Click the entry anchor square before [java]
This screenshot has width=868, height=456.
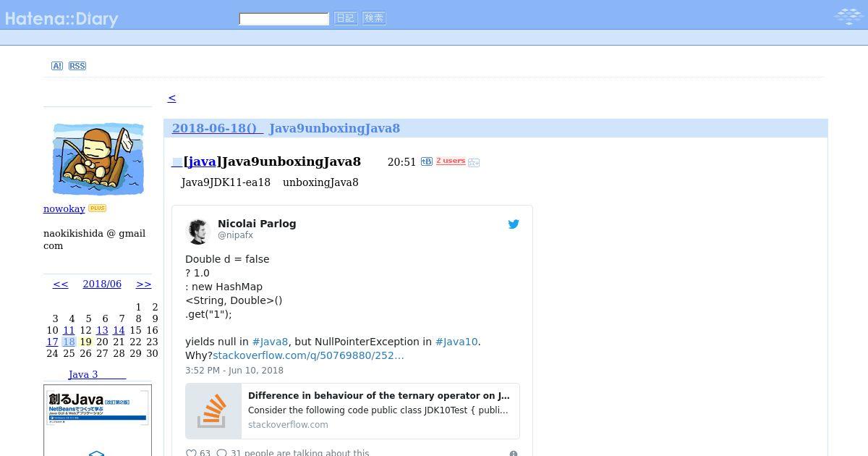pyautogui.click(x=176, y=162)
